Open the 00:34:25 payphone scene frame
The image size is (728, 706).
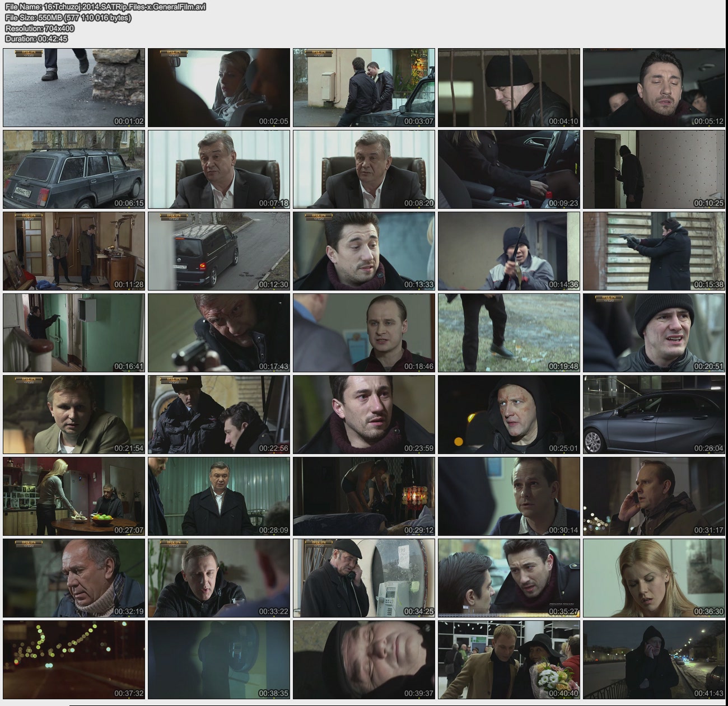click(364, 578)
